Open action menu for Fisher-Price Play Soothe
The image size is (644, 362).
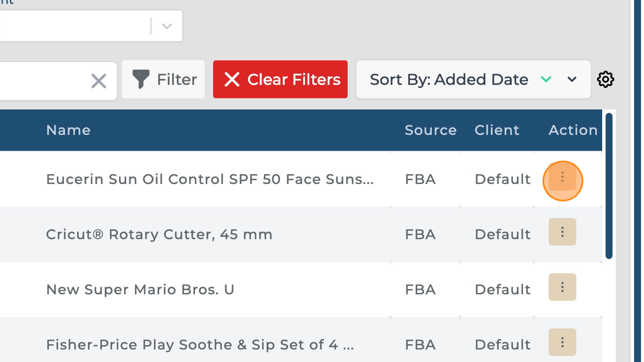coord(562,342)
